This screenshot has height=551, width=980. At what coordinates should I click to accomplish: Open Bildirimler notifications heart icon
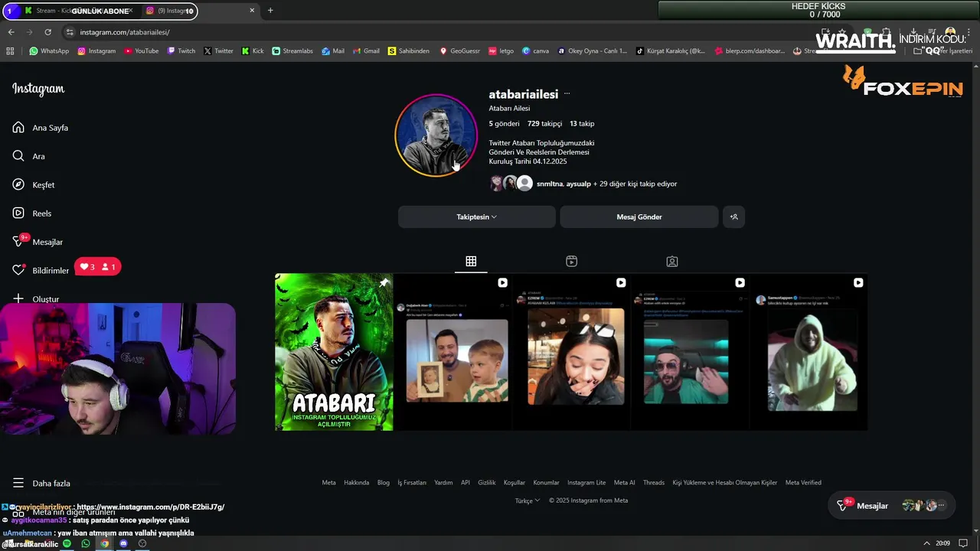[18, 270]
